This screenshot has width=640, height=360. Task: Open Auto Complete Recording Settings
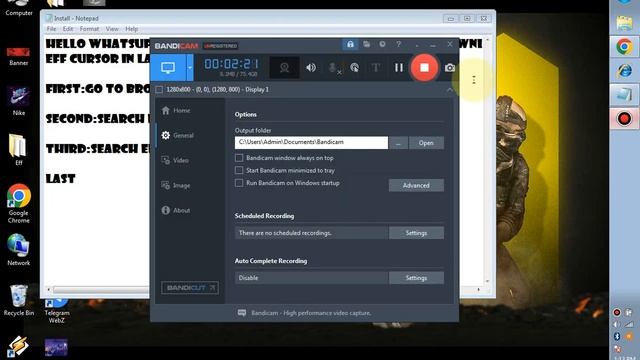(x=416, y=278)
